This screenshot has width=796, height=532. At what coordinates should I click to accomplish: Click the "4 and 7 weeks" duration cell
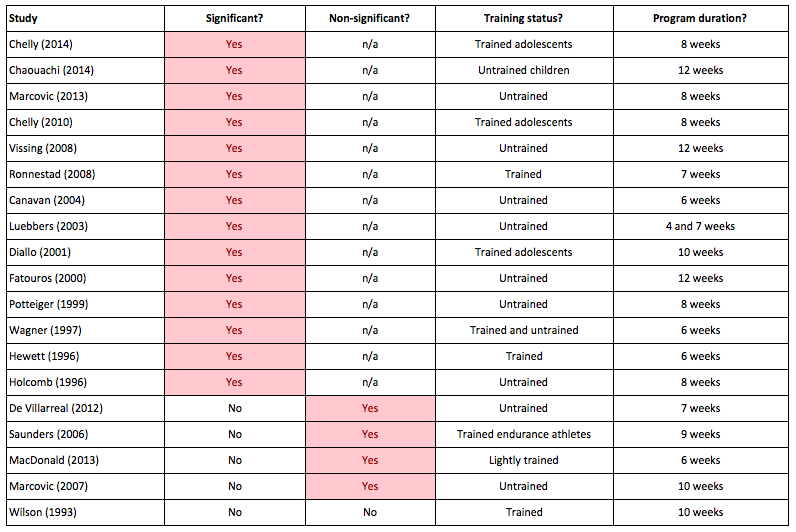coord(699,226)
